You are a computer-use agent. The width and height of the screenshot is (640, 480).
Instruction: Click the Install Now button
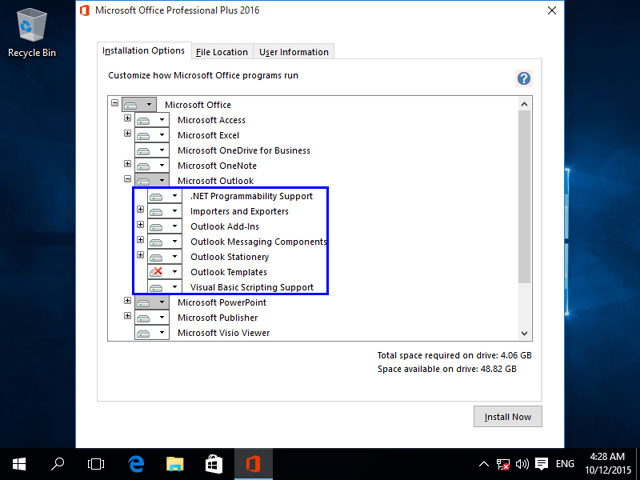pyautogui.click(x=508, y=417)
